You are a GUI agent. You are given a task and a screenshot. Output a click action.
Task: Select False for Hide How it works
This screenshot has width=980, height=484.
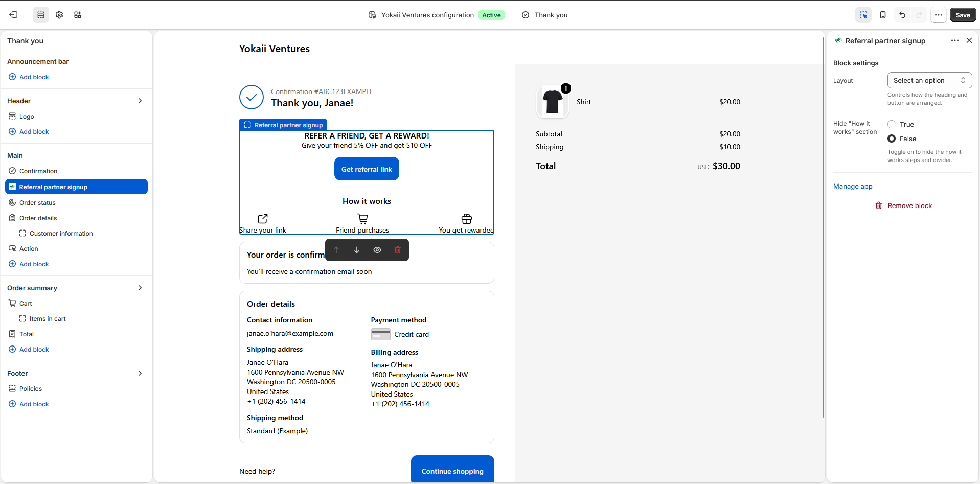point(892,139)
